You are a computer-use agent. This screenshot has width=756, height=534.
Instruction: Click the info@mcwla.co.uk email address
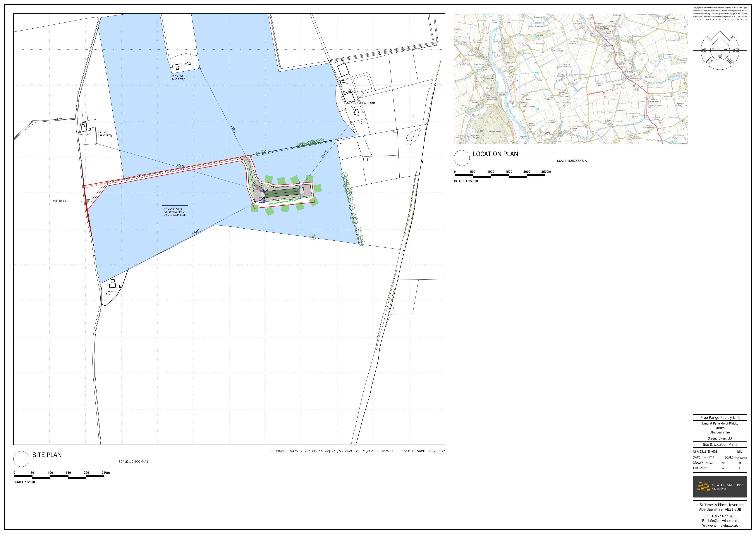click(722, 521)
